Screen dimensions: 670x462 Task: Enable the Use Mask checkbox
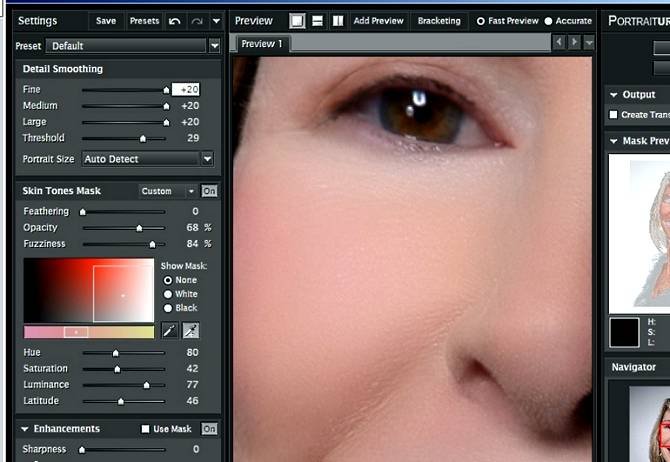coord(146,429)
